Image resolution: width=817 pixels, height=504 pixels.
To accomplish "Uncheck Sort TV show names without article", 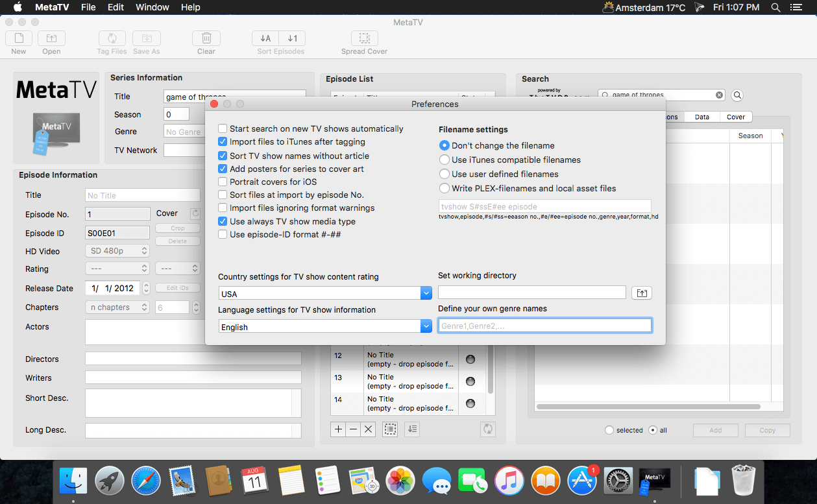I will coord(223,156).
